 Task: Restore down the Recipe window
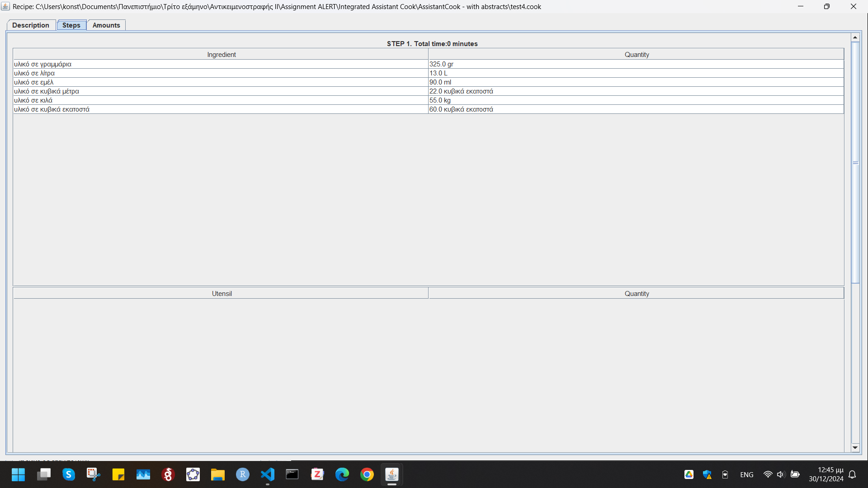[826, 6]
